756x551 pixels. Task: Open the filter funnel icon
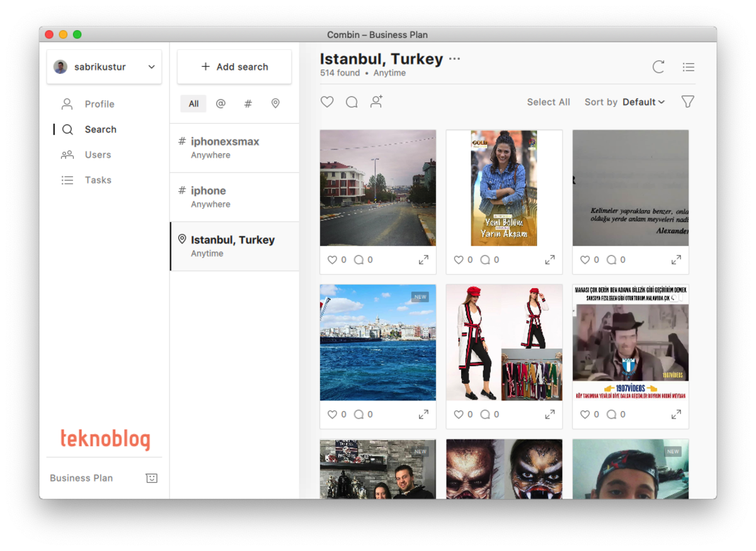(687, 101)
